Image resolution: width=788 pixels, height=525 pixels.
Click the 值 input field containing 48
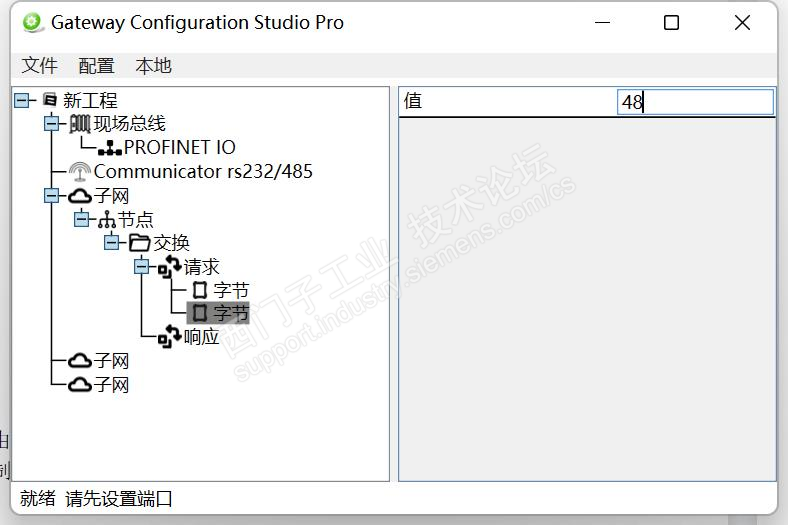(696, 102)
